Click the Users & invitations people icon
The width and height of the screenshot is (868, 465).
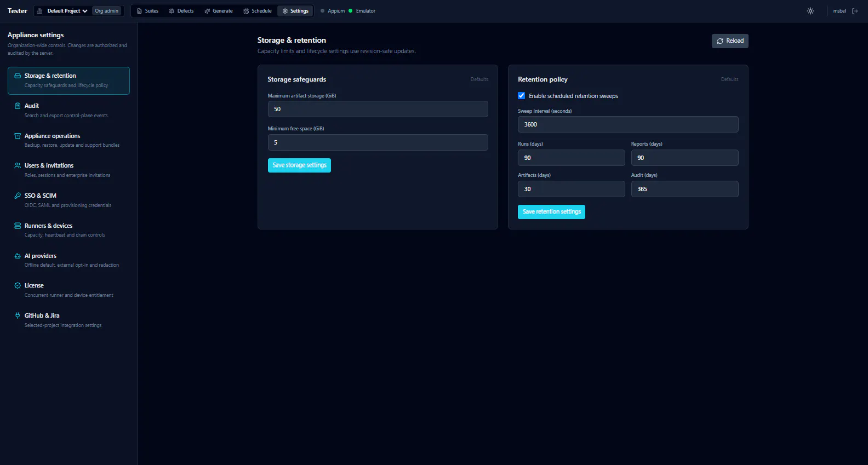(x=18, y=165)
